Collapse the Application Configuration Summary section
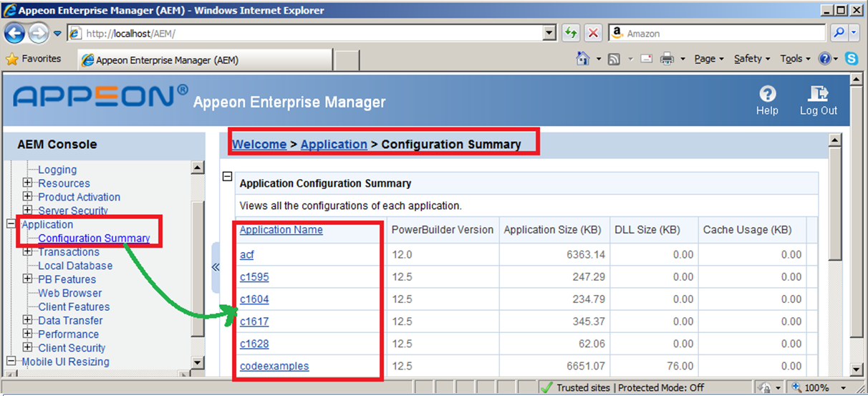Viewport: 868px width, 396px height. pos(227,176)
